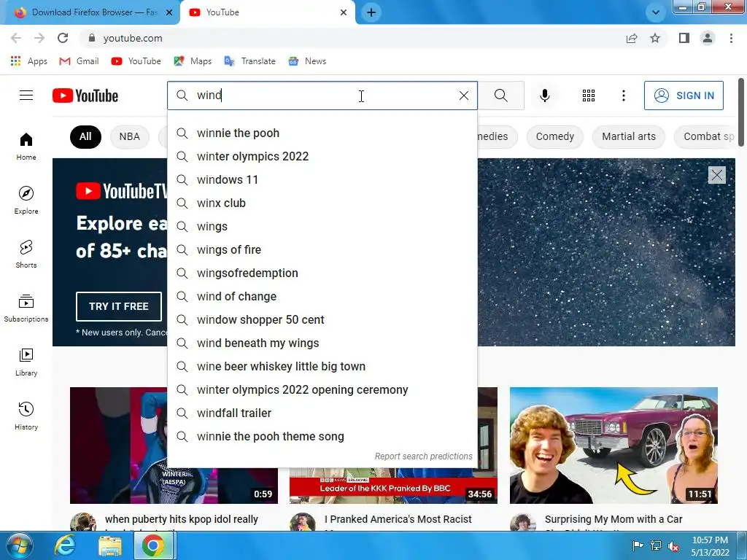Toggle the Chrome side panel icon
The width and height of the screenshot is (747, 560).
(684, 38)
